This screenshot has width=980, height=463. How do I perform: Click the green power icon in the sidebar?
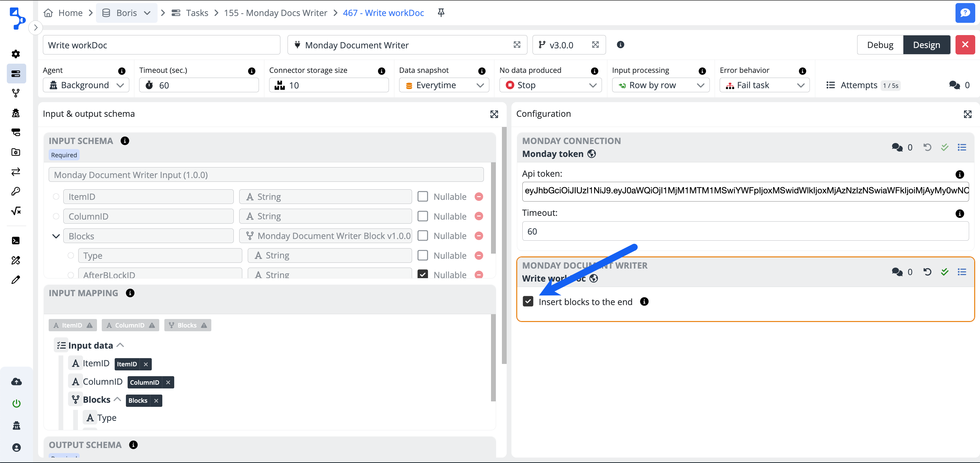(x=16, y=403)
